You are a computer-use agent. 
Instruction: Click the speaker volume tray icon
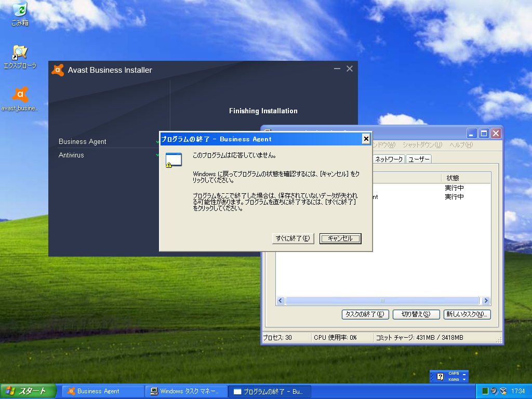click(494, 391)
